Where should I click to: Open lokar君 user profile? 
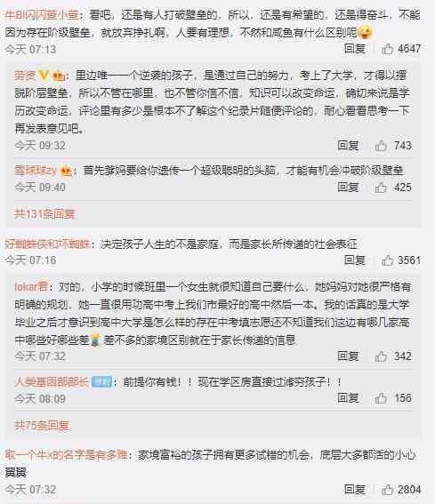pos(31,286)
